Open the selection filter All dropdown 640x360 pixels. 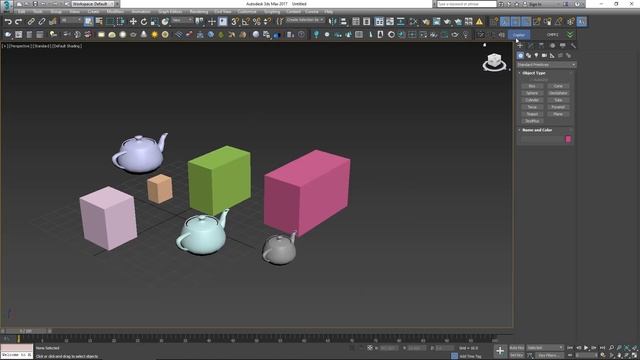[x=70, y=20]
